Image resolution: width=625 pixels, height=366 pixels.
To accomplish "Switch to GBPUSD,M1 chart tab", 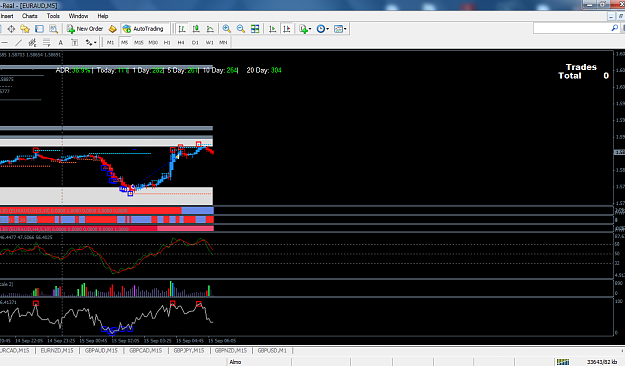I will tap(272, 350).
